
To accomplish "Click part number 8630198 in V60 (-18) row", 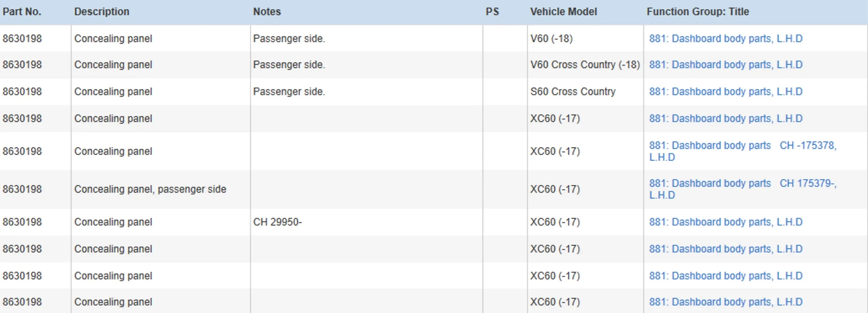I will [22, 39].
